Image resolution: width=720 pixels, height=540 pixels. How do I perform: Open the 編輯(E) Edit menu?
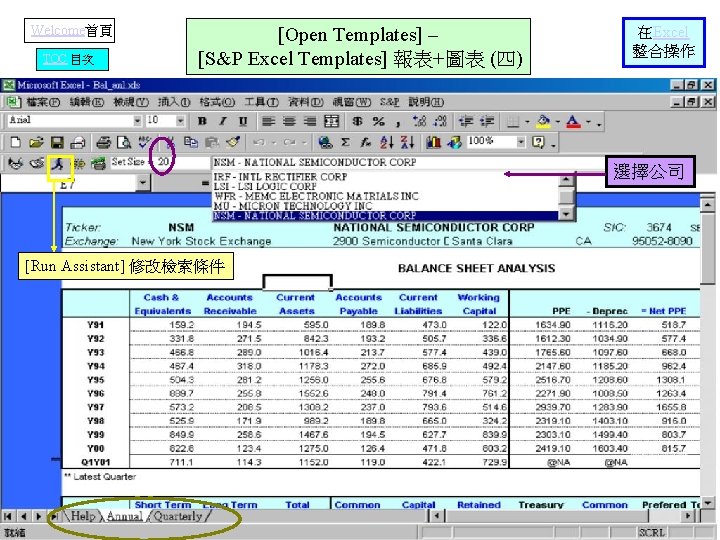86,102
